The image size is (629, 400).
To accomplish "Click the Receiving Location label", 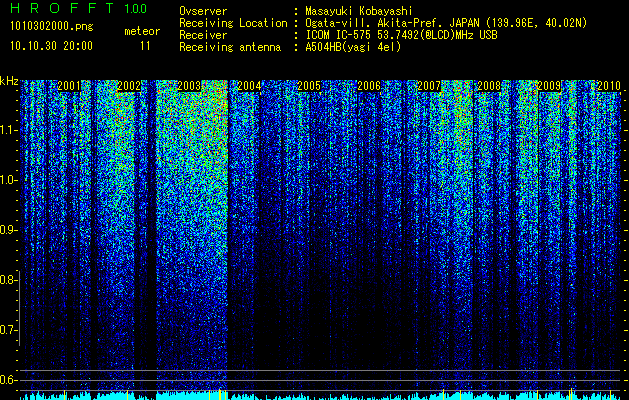I will [x=233, y=23].
